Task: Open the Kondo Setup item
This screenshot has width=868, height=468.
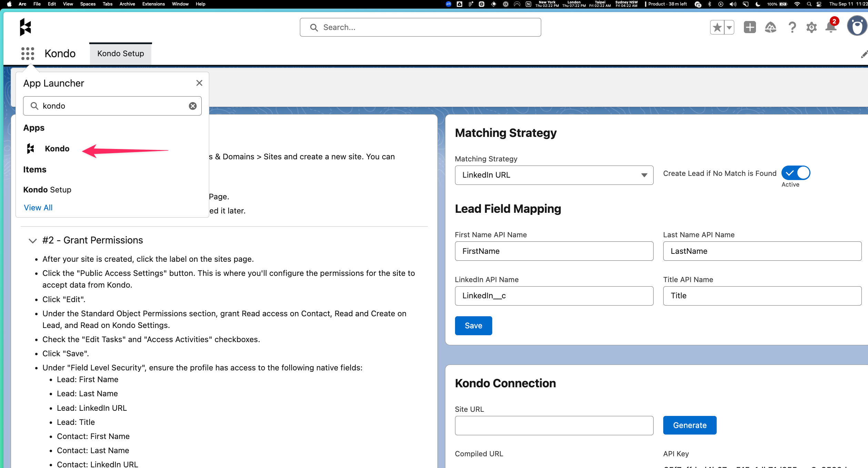Action: [x=47, y=190]
